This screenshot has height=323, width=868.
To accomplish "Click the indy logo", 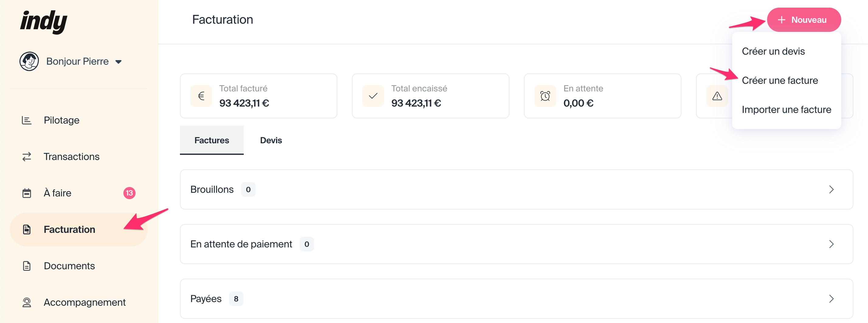I will (x=44, y=22).
